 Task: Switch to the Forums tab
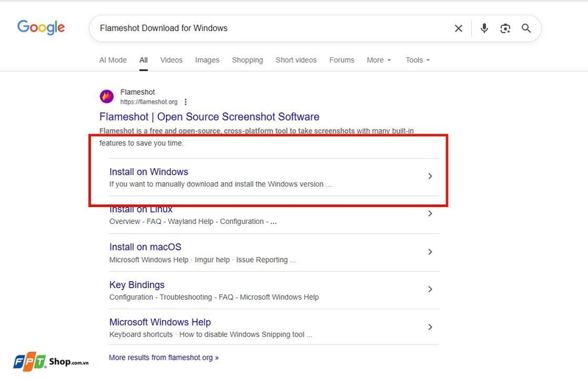342,60
